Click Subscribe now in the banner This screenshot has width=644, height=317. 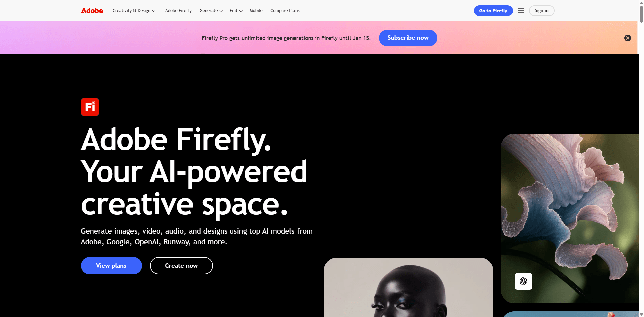[x=408, y=38]
